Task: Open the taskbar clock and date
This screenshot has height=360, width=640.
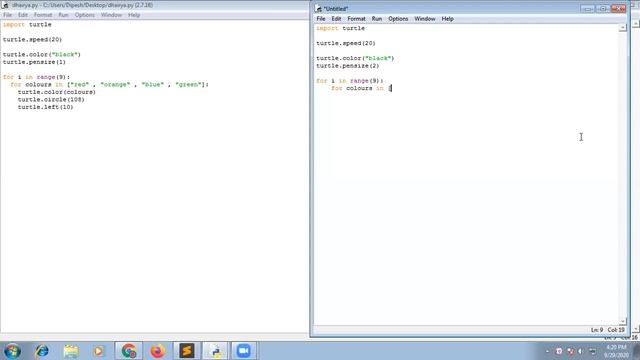Action: tap(617, 351)
